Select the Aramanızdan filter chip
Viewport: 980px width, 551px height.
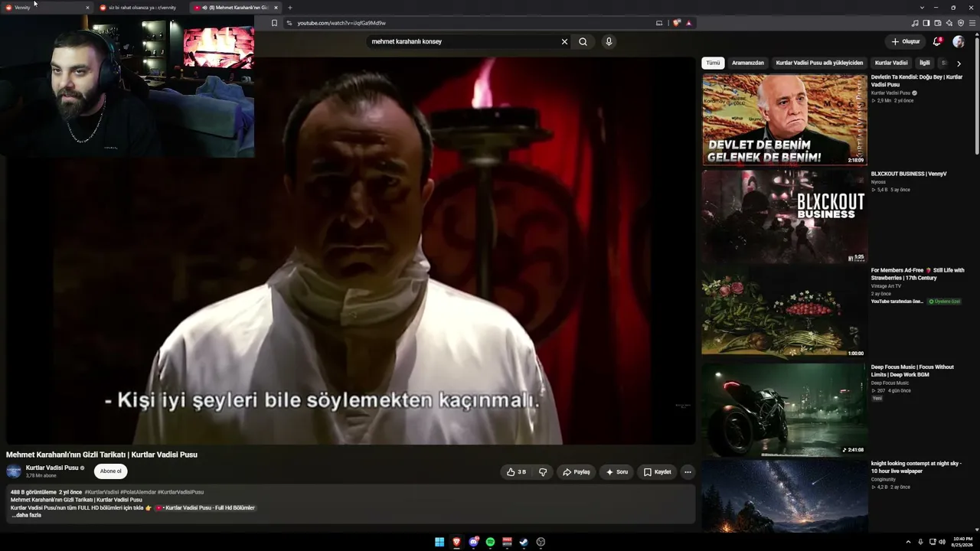[x=748, y=63]
